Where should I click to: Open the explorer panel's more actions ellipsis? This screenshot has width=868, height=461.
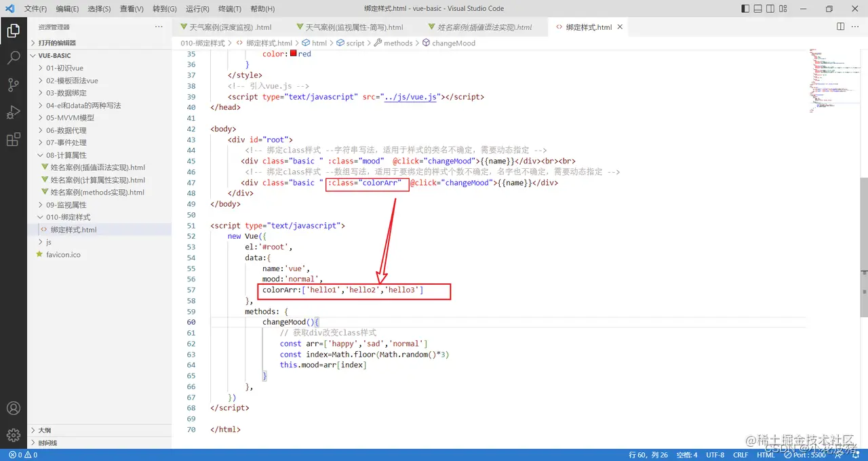click(159, 27)
